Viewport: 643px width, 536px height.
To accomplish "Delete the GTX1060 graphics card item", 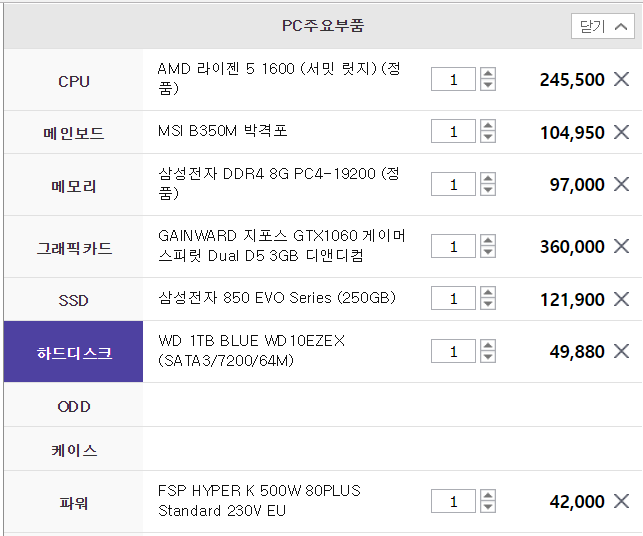I will pos(621,246).
